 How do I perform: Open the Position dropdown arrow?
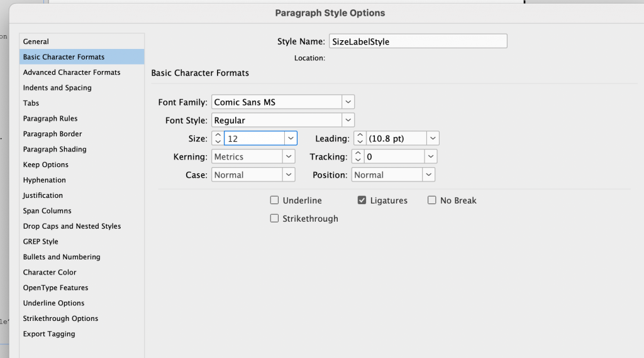click(429, 175)
